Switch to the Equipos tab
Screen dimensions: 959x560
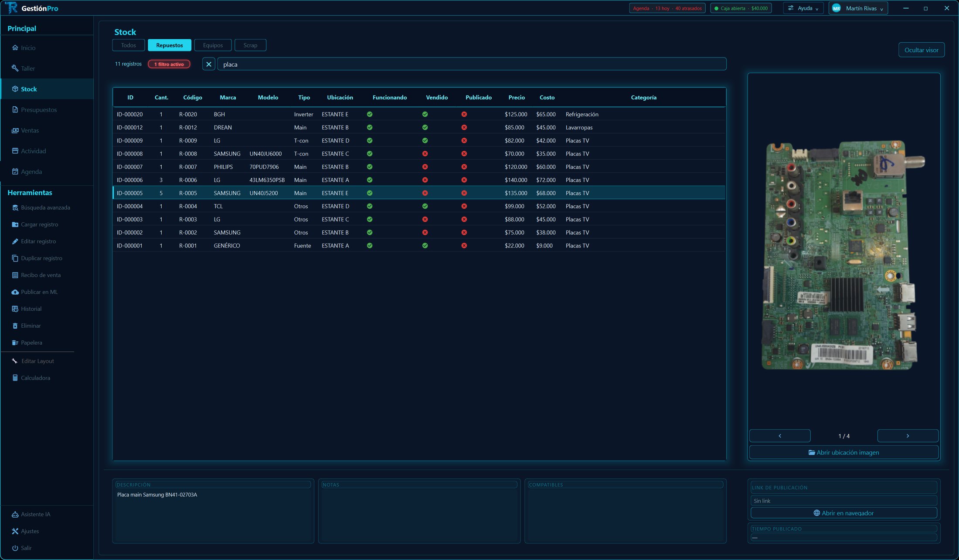click(213, 45)
